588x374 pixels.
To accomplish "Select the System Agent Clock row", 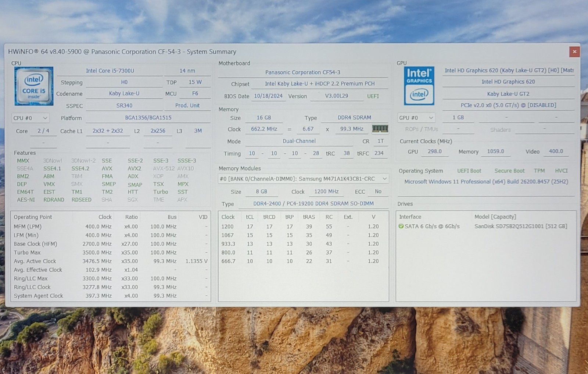I will tap(111, 296).
